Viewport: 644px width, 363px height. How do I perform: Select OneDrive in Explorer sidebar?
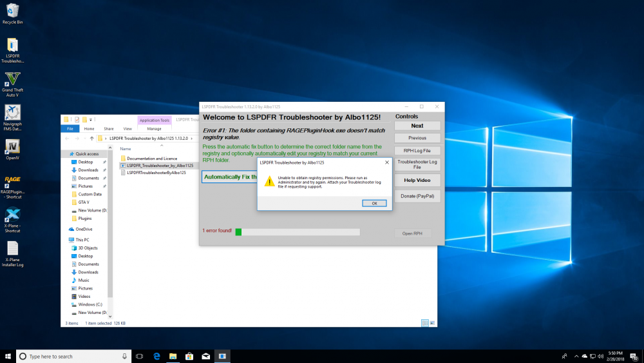pyautogui.click(x=83, y=229)
